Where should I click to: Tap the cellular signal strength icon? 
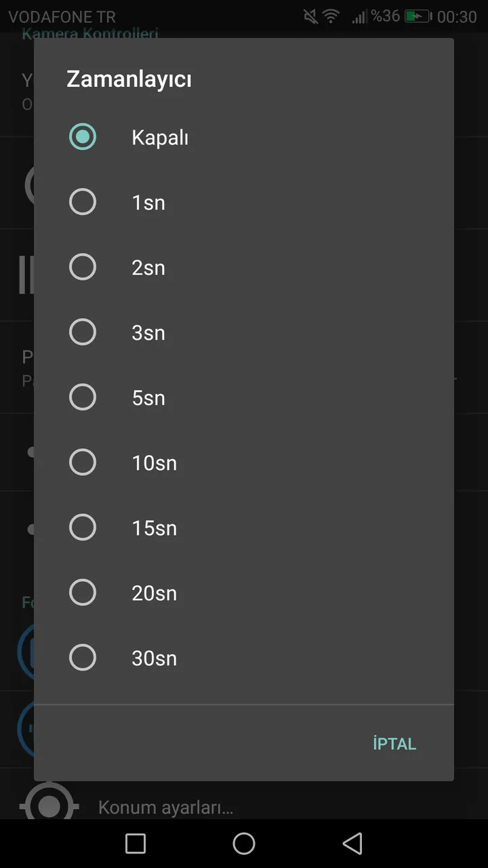359,16
